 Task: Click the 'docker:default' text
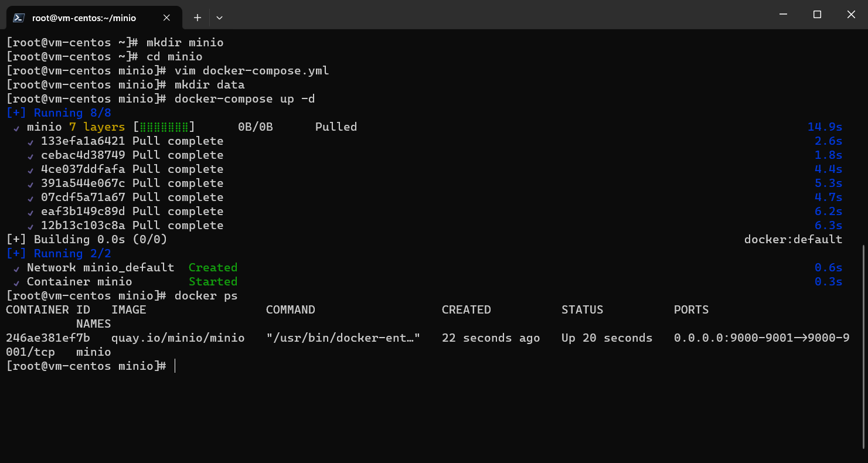coord(793,240)
